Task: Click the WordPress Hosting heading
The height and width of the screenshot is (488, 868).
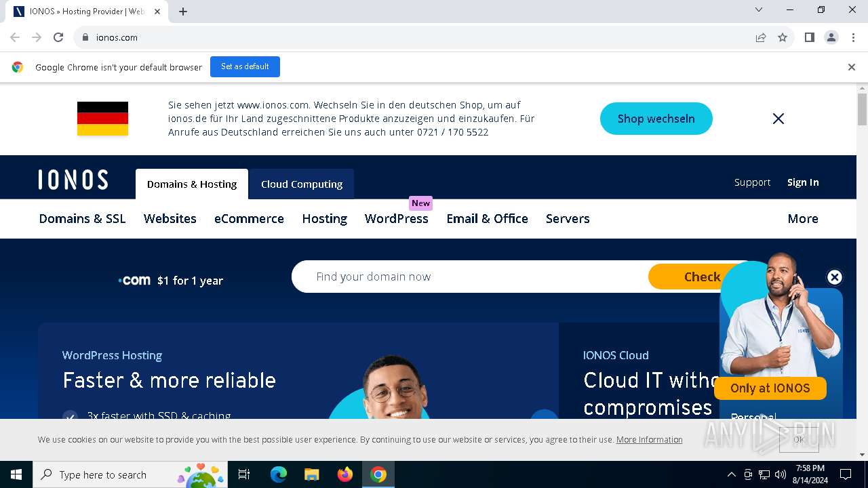Action: (112, 355)
